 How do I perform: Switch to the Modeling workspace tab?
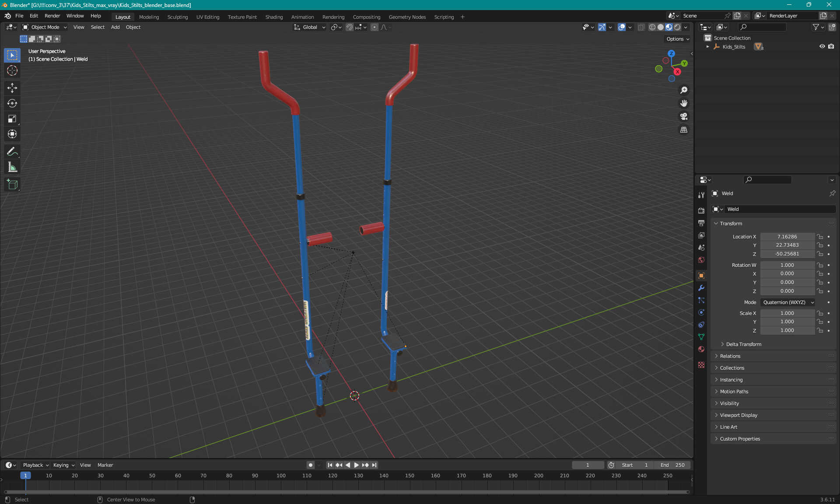click(149, 17)
